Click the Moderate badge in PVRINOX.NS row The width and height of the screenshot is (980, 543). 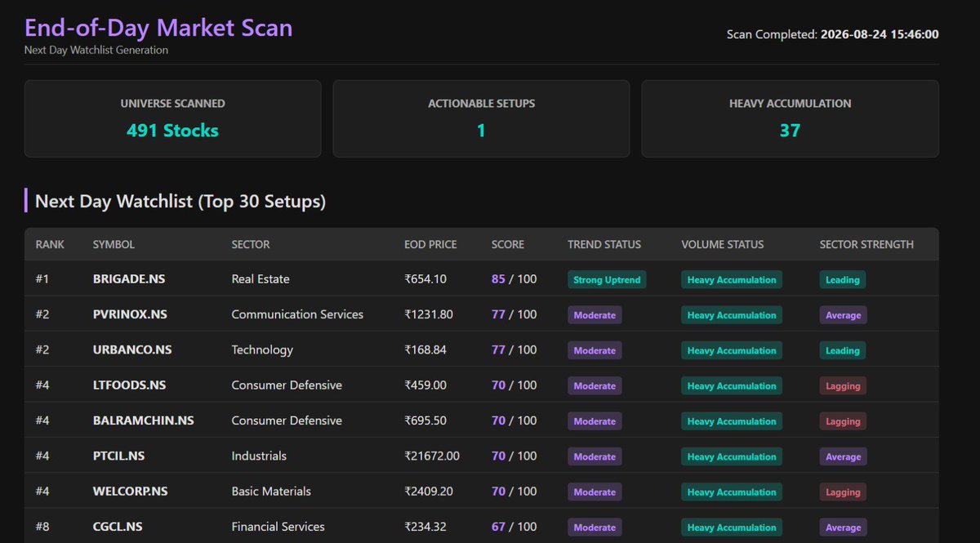pos(595,315)
